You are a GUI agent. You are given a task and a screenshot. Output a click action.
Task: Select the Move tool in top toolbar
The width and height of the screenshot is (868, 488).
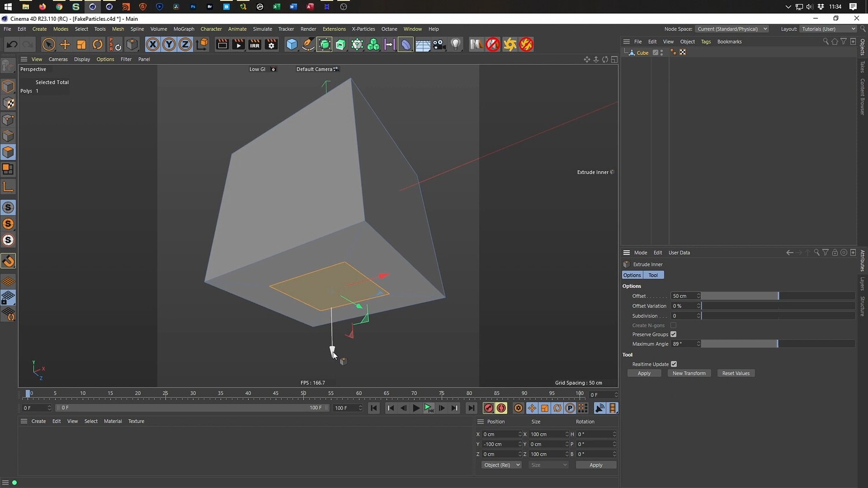point(65,45)
